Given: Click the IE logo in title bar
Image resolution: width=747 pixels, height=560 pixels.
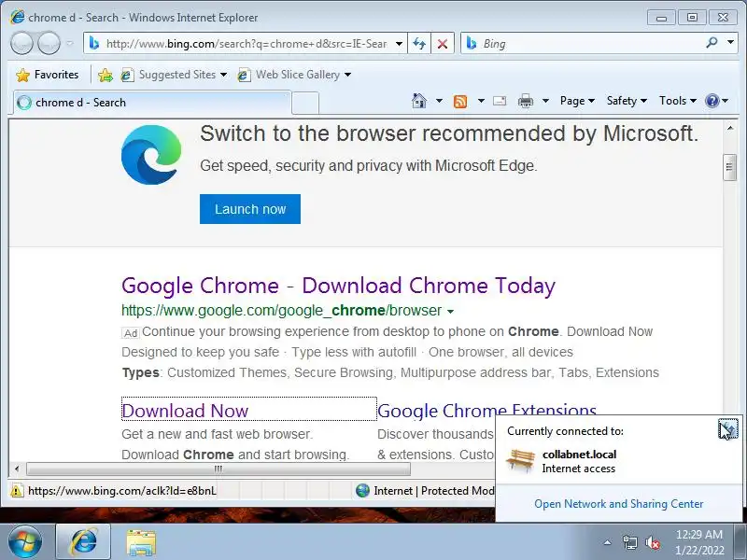Looking at the screenshot, I should click(17, 17).
